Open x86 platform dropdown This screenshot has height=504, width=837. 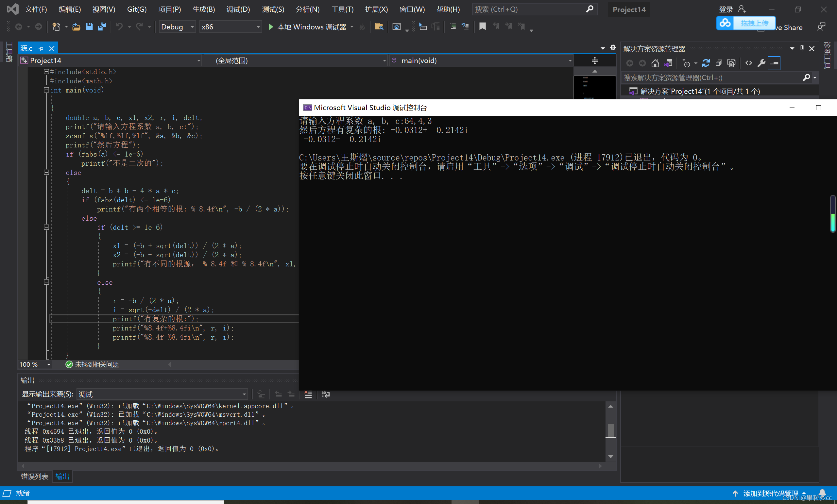tap(231, 27)
